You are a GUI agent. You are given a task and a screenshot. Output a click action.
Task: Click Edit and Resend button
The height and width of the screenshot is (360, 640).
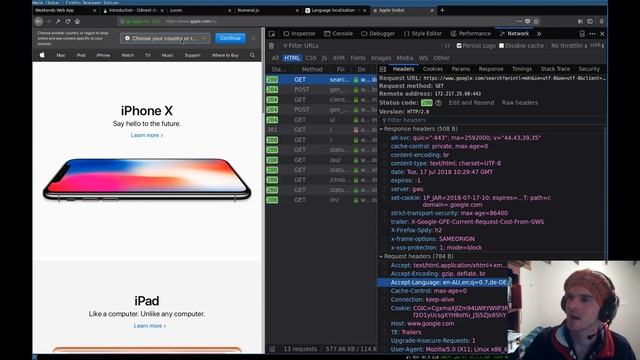click(x=471, y=103)
